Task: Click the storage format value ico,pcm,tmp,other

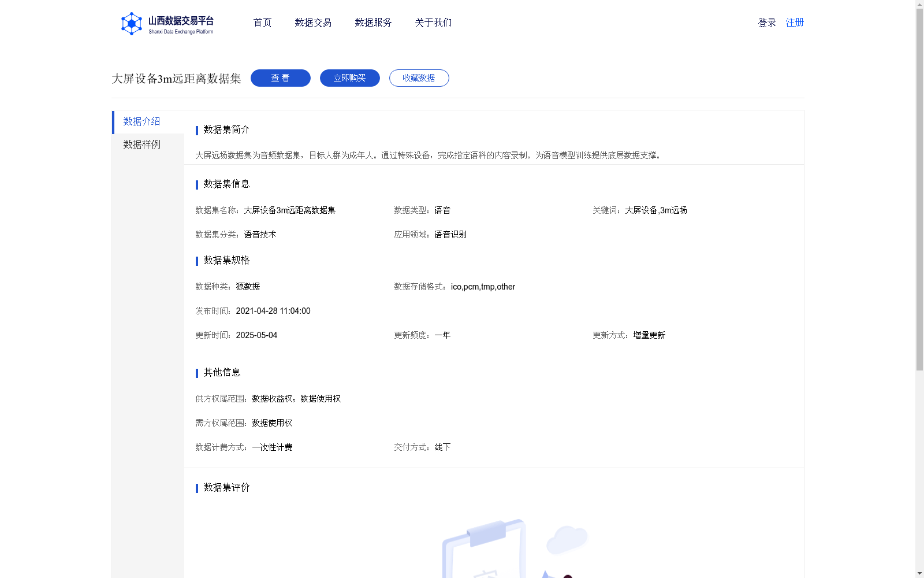Action: [483, 287]
